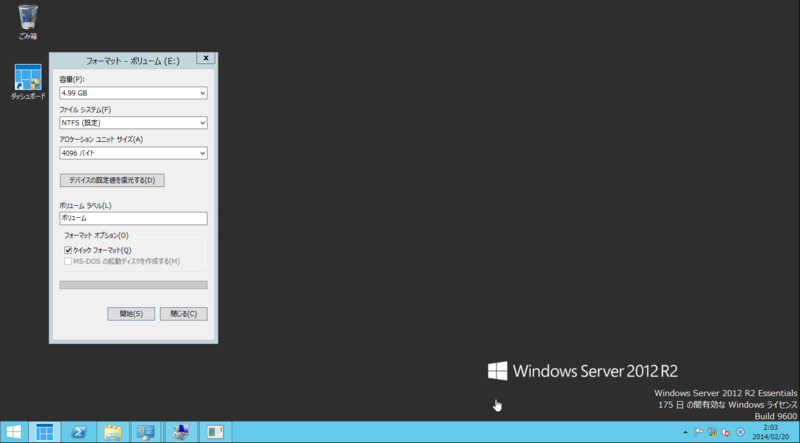Click the muted volume tray icon
The width and height of the screenshot is (800, 443).
(x=726, y=432)
